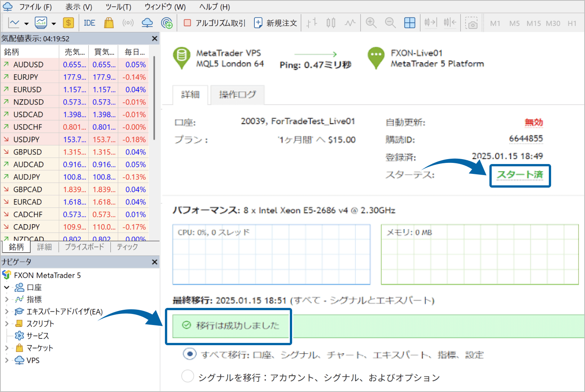
Task: Open the ツール(T) menu
Action: (118, 7)
